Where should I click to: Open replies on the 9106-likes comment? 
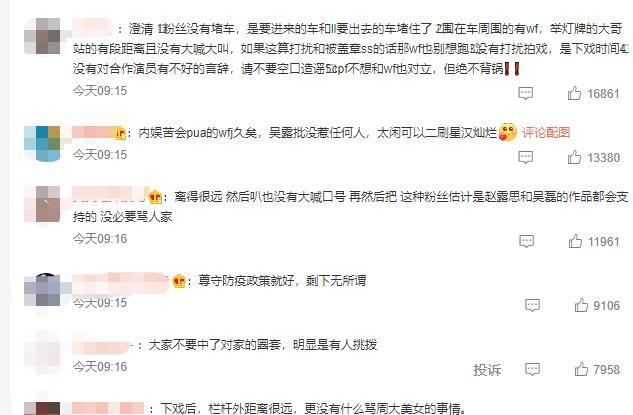532,305
